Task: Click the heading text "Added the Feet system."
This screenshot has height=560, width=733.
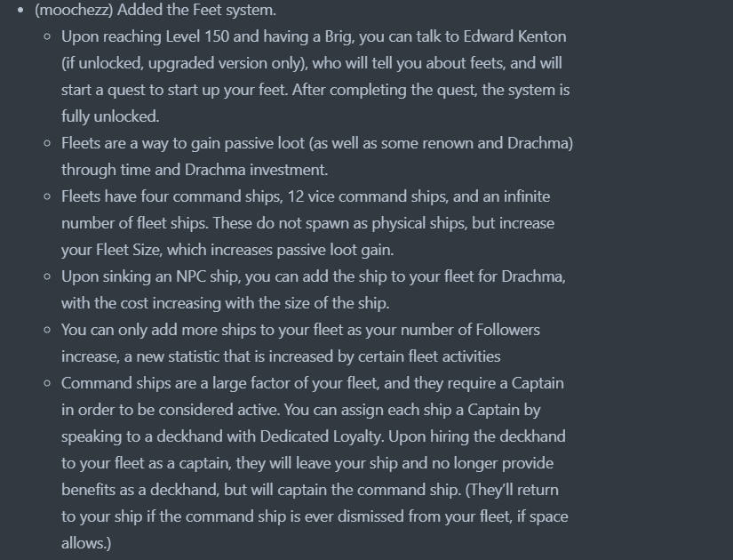Action: [x=196, y=10]
